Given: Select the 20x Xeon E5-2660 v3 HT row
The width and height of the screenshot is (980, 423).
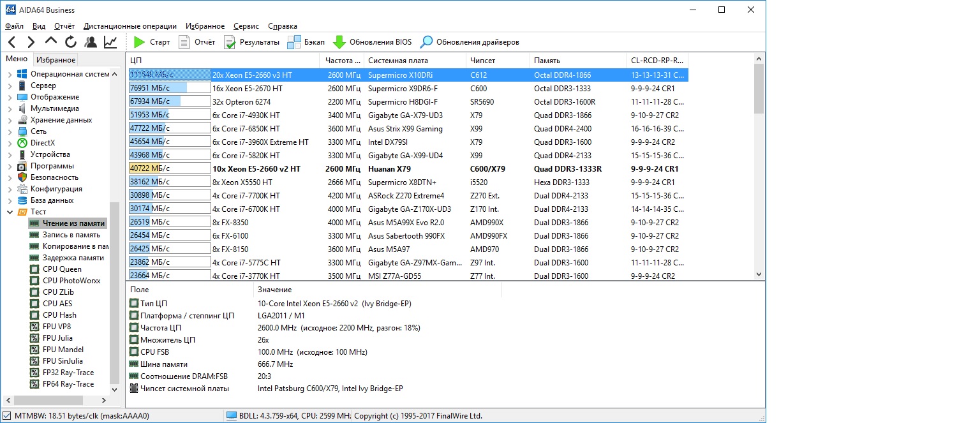Looking at the screenshot, I should coord(408,75).
